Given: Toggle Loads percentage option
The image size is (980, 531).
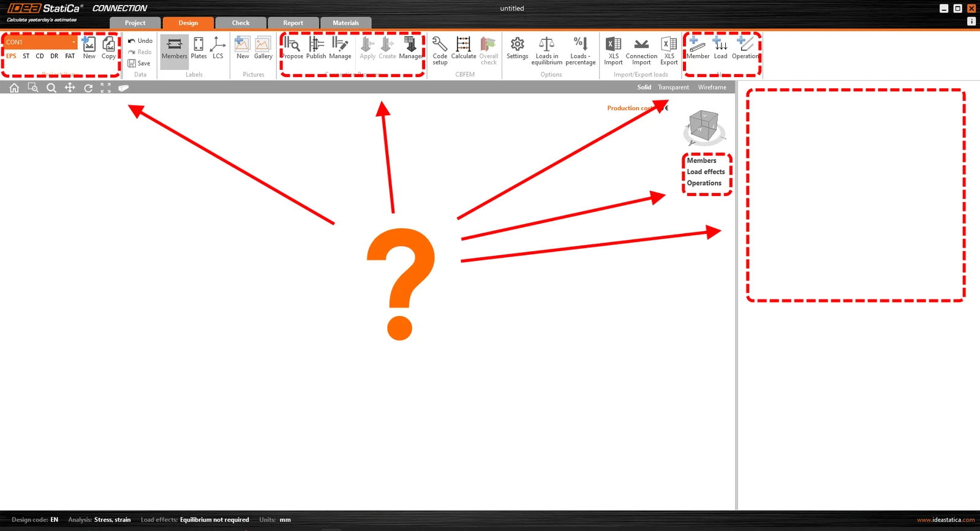Looking at the screenshot, I should click(581, 50).
